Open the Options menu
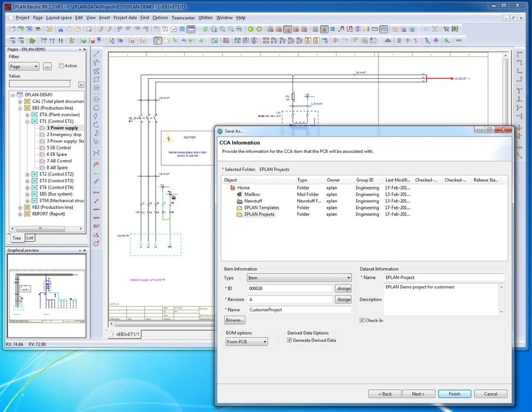Viewport: 532px width, 412px height. click(161, 18)
